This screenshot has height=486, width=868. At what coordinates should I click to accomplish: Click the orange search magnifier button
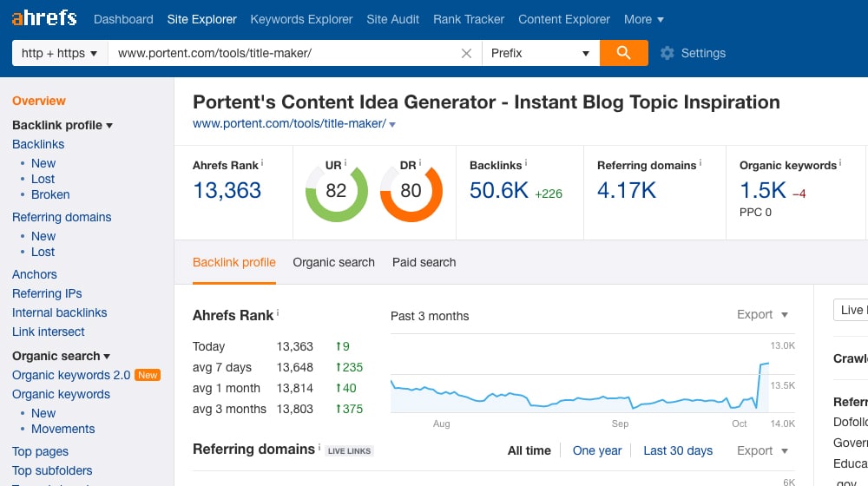pyautogui.click(x=624, y=53)
